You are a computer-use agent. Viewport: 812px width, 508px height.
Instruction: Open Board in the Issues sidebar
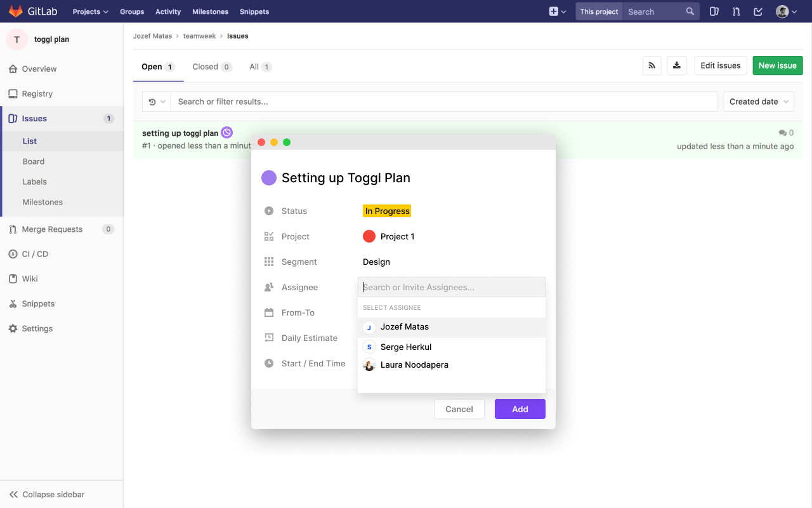click(34, 161)
